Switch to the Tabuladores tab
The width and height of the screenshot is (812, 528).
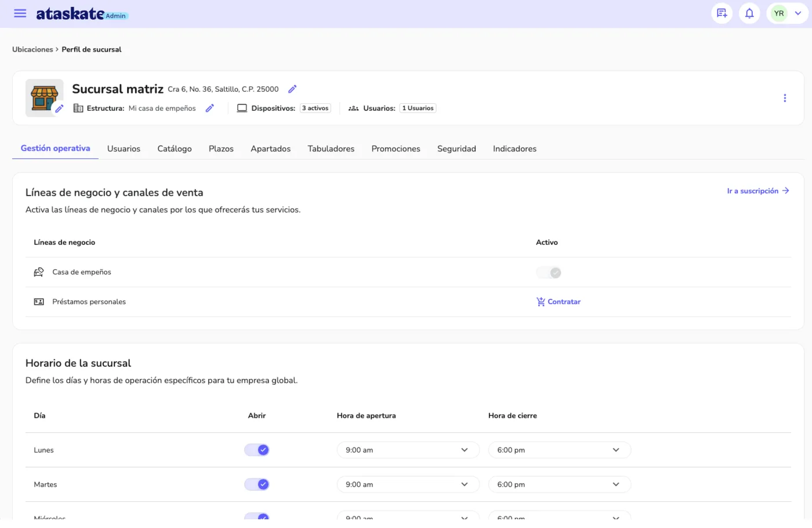pos(331,149)
